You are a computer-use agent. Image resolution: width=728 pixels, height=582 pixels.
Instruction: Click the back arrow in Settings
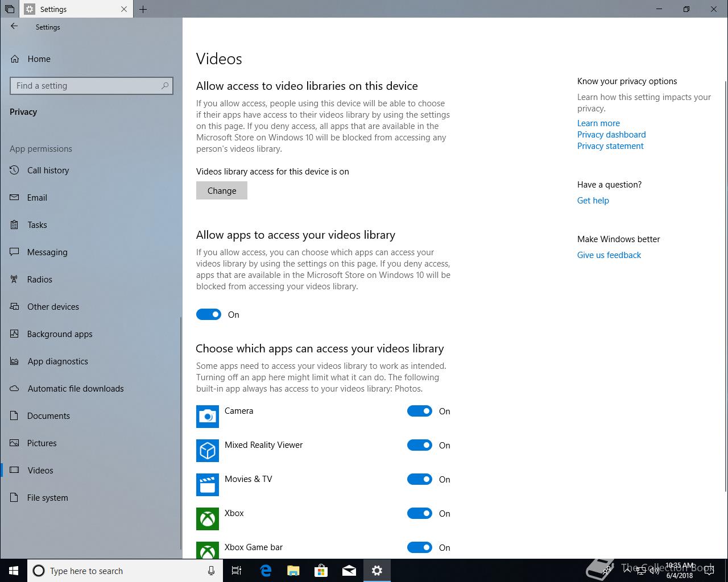click(14, 26)
